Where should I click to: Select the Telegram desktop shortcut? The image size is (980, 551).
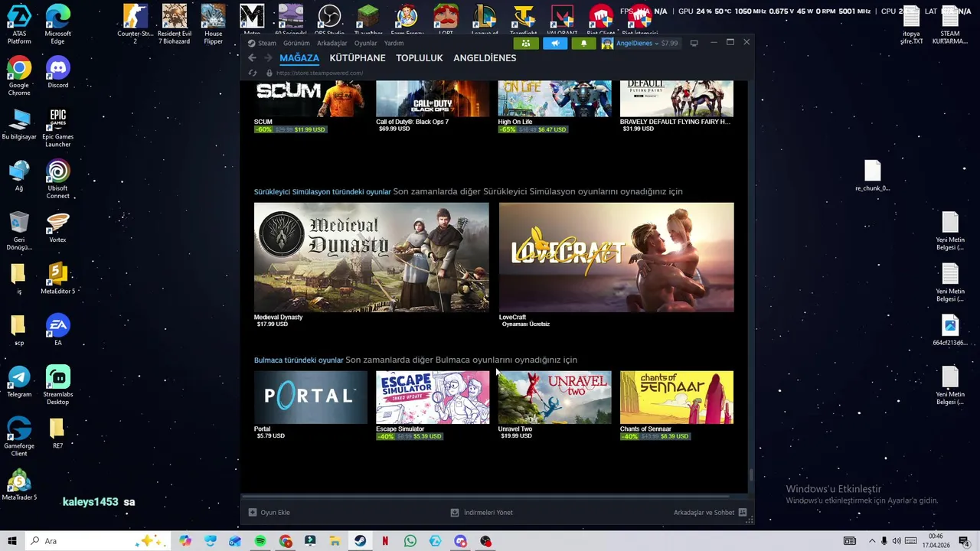pyautogui.click(x=19, y=382)
